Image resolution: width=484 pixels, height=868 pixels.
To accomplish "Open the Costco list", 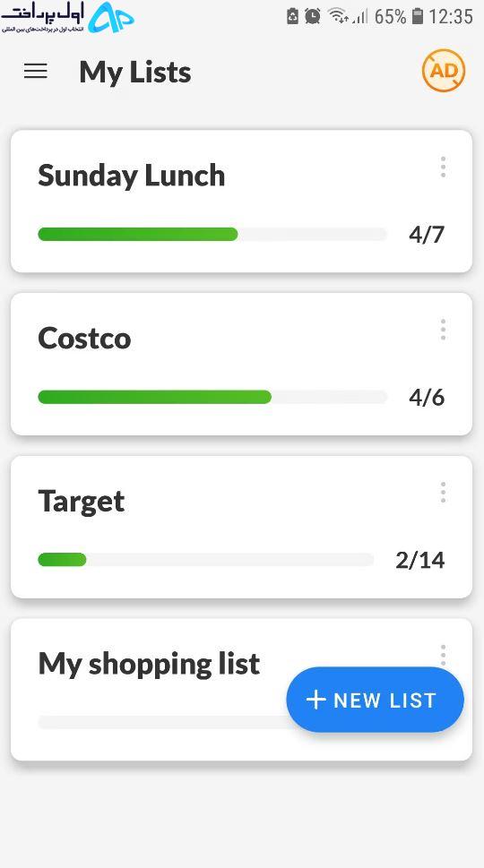I will (x=241, y=365).
